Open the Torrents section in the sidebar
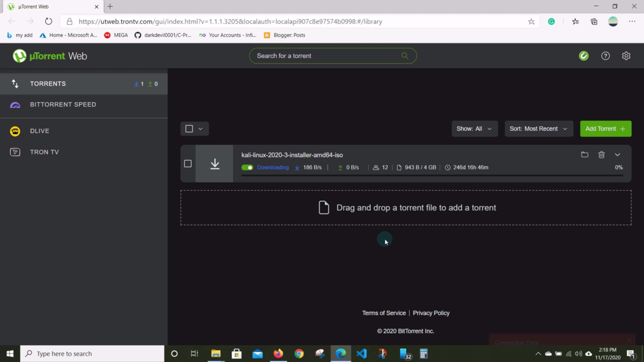The height and width of the screenshot is (362, 644). (48, 83)
